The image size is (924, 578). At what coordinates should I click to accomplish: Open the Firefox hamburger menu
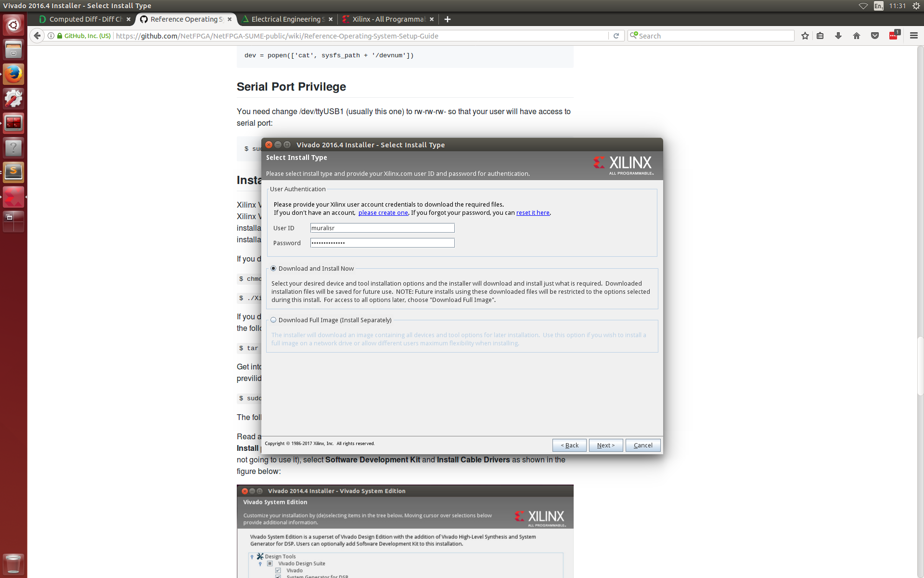click(914, 36)
